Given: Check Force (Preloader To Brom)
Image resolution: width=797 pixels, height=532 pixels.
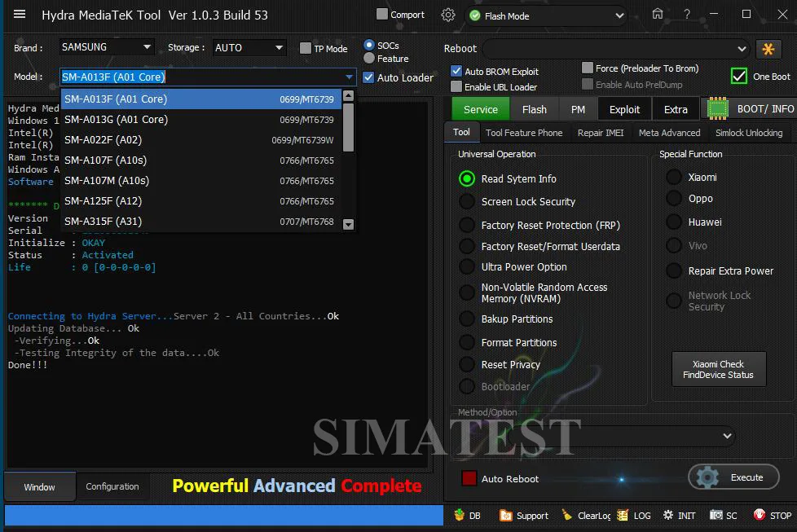Looking at the screenshot, I should 588,68.
